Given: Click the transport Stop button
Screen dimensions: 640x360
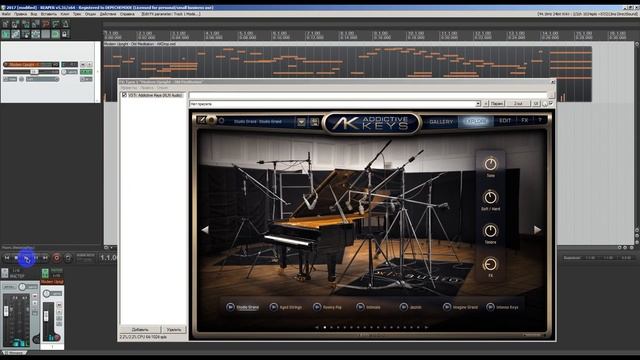Looking at the screenshot, I should 16,258.
